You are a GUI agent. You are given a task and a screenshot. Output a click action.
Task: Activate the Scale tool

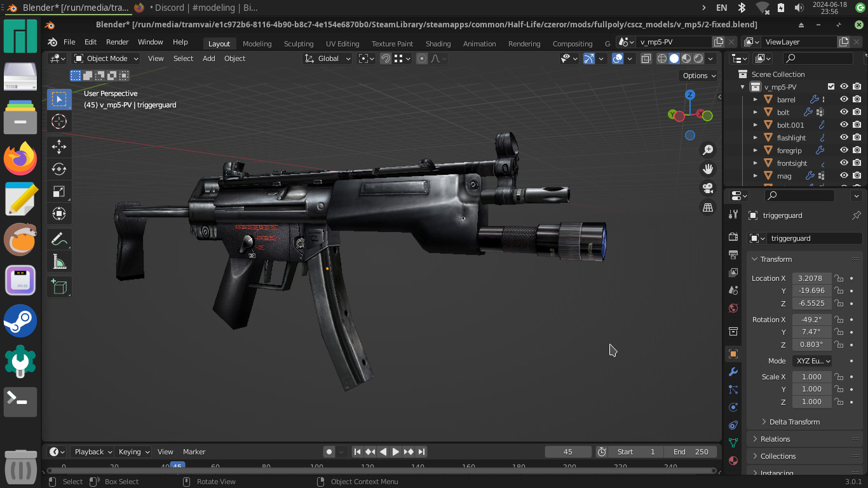click(59, 191)
